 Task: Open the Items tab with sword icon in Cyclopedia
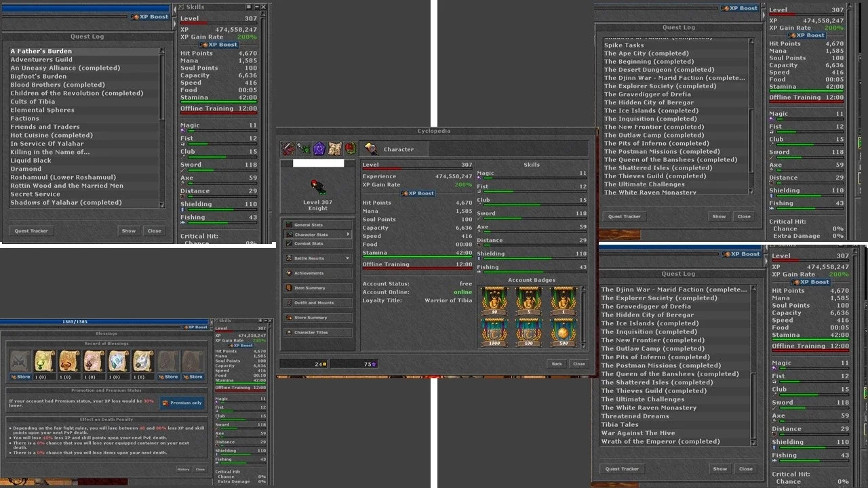coord(288,149)
